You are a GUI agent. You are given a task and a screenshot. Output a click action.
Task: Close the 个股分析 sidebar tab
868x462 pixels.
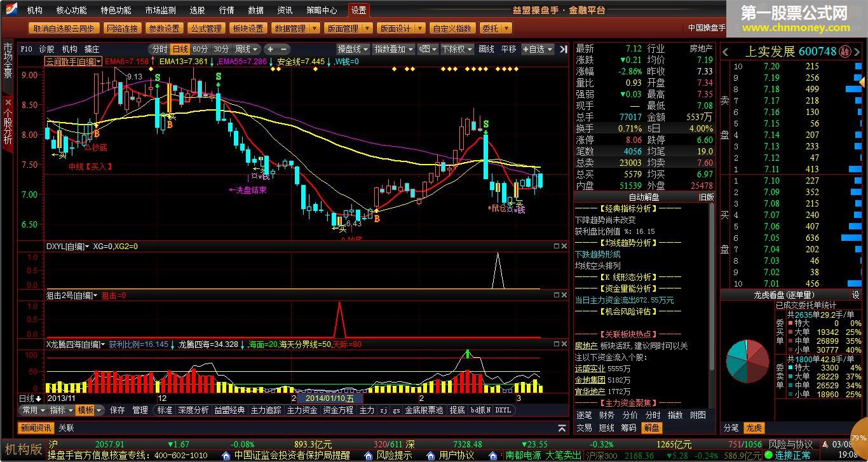click(8, 102)
